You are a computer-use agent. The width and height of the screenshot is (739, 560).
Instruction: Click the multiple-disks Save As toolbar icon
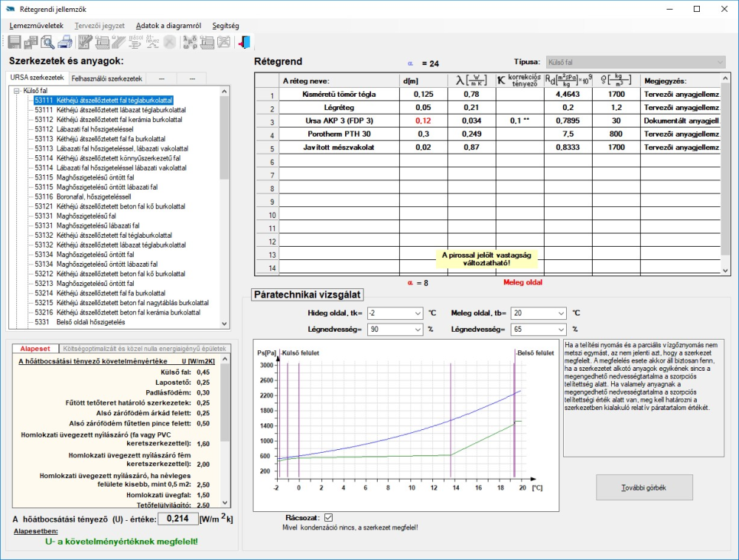coord(32,42)
